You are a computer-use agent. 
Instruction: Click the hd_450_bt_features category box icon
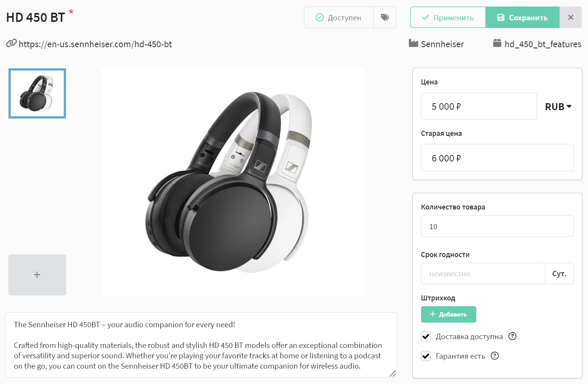click(x=497, y=43)
